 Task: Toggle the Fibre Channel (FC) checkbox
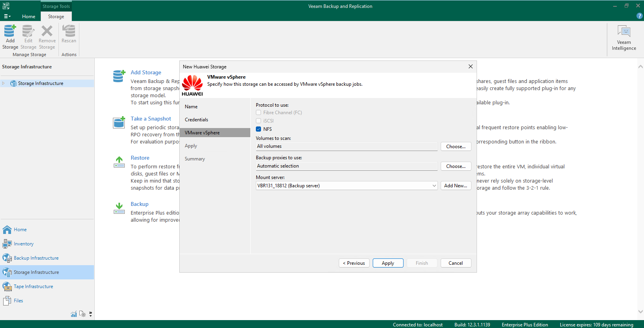point(258,113)
